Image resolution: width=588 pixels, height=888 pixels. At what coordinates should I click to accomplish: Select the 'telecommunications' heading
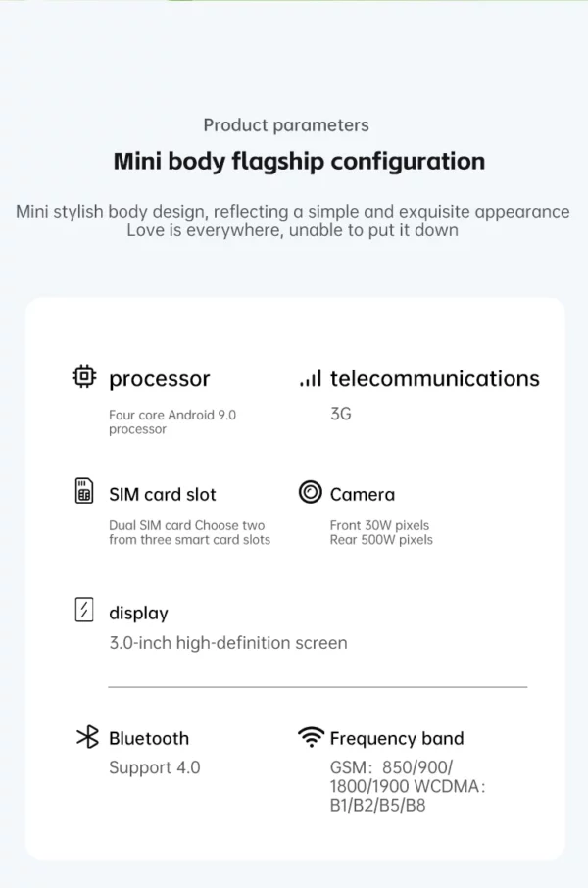click(434, 378)
